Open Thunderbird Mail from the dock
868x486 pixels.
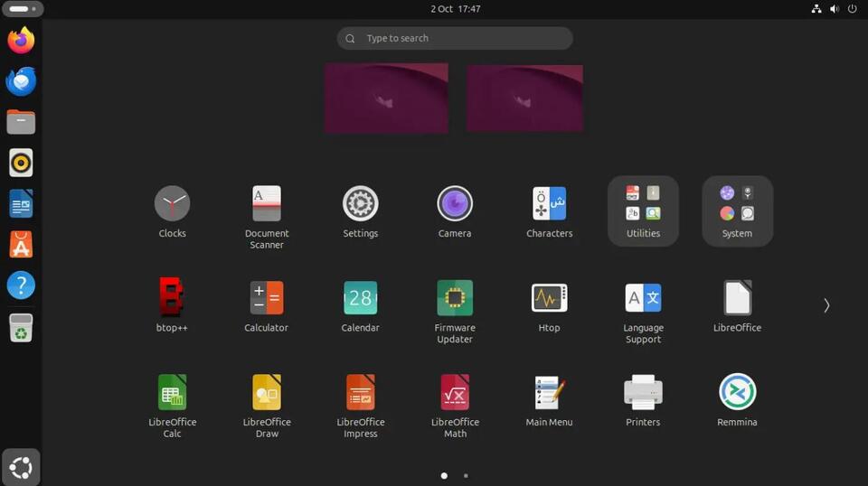[x=21, y=81]
